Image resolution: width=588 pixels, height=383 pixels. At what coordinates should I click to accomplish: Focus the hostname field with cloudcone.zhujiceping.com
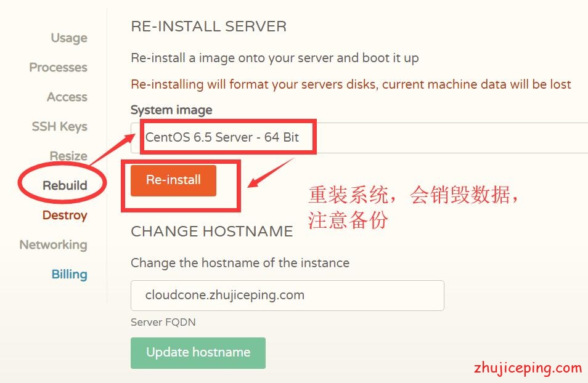tap(287, 296)
